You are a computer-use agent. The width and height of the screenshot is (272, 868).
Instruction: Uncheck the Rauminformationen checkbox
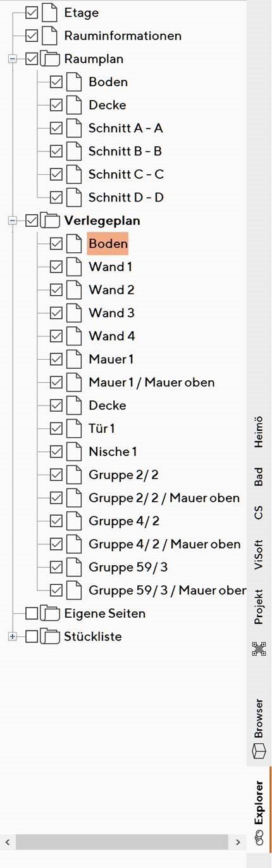[x=32, y=35]
